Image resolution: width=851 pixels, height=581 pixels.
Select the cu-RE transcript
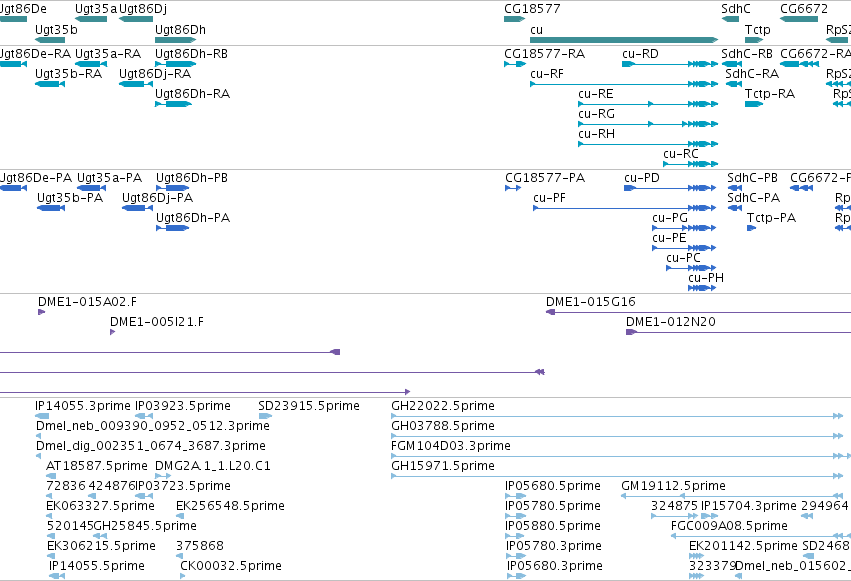(x=648, y=104)
